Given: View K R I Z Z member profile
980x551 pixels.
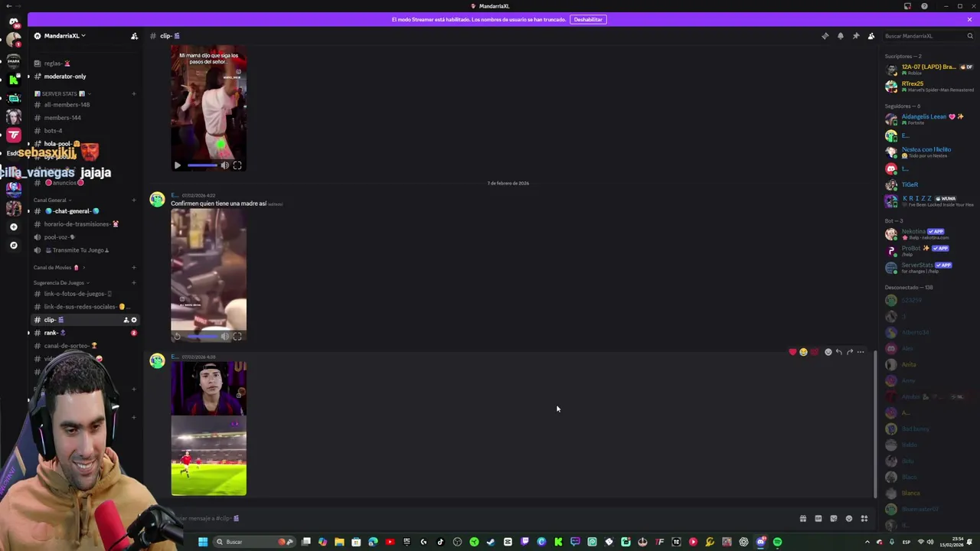Looking at the screenshot, I should (928, 201).
